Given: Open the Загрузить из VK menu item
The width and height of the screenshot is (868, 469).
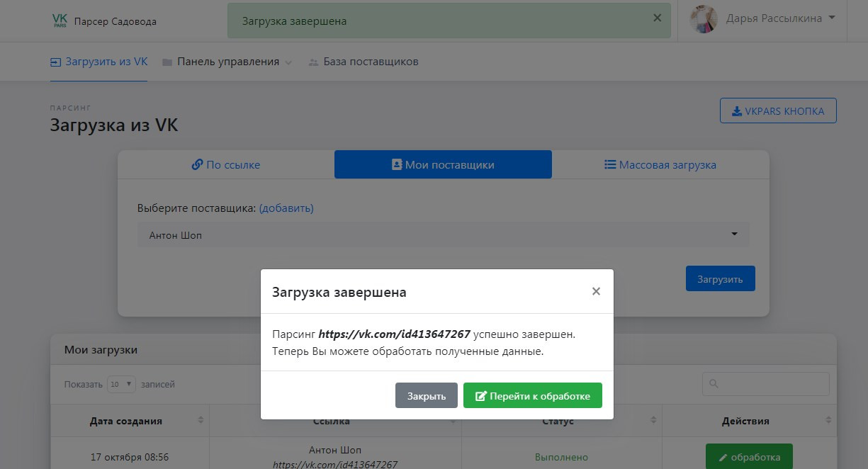Looking at the screenshot, I should [99, 62].
